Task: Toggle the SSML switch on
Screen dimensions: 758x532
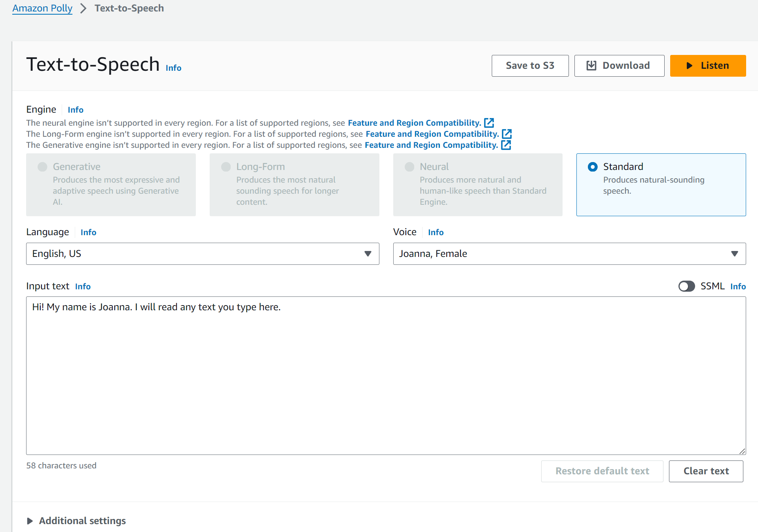Action: pyautogui.click(x=686, y=286)
